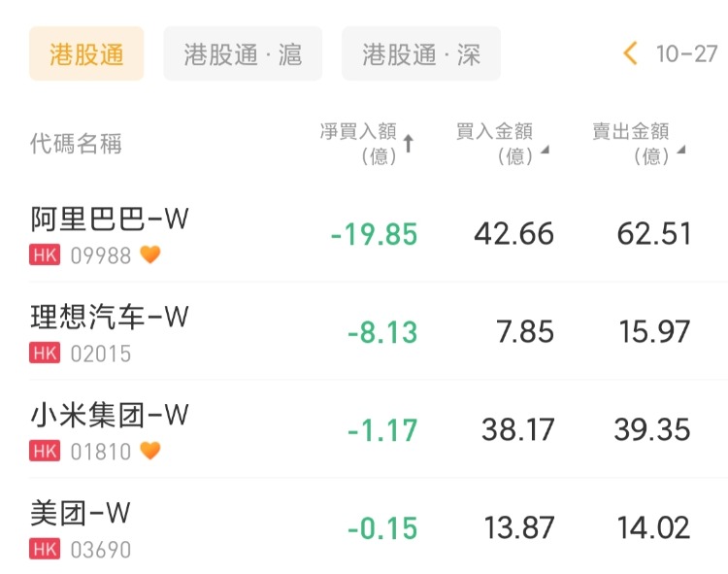
Task: Select stock code 09988
Action: pyautogui.click(x=101, y=255)
